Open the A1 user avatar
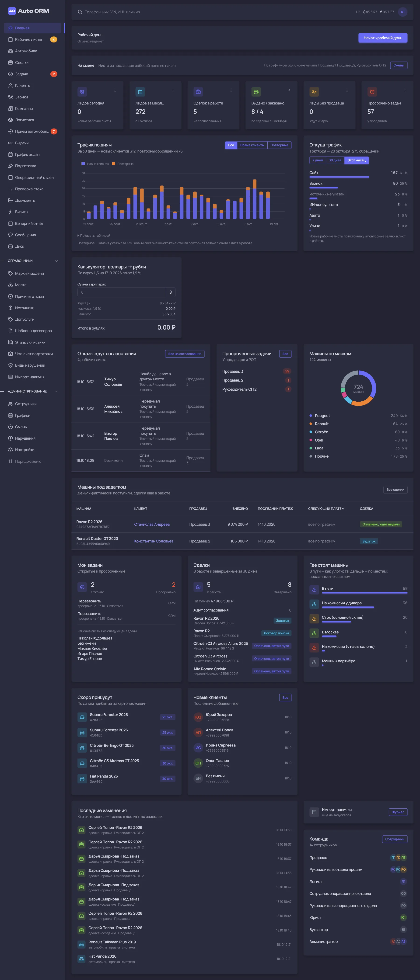This screenshot has height=980, width=420. pyautogui.click(x=402, y=12)
